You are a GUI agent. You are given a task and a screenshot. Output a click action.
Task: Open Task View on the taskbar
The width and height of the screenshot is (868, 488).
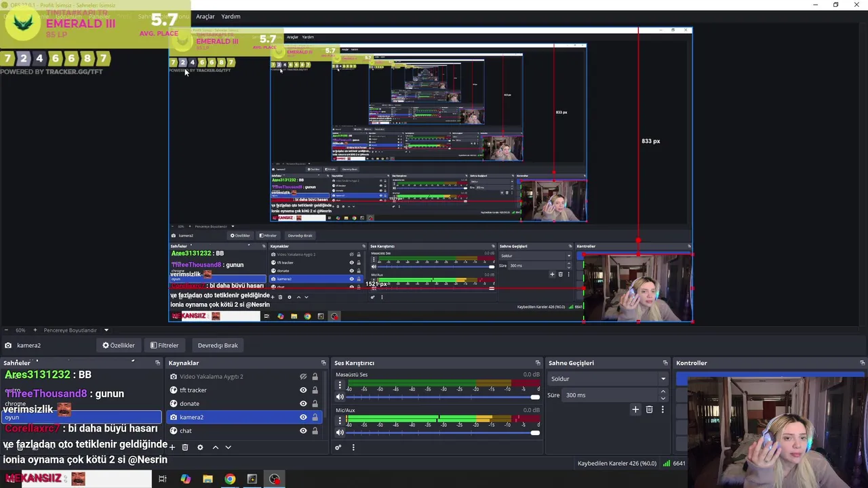pos(163,479)
